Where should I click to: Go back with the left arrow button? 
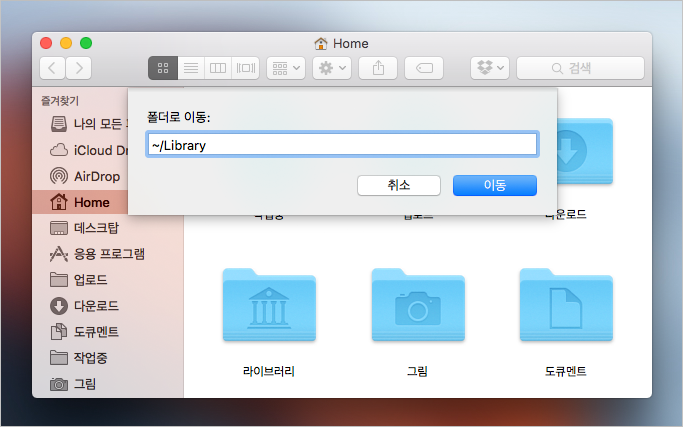(52, 68)
